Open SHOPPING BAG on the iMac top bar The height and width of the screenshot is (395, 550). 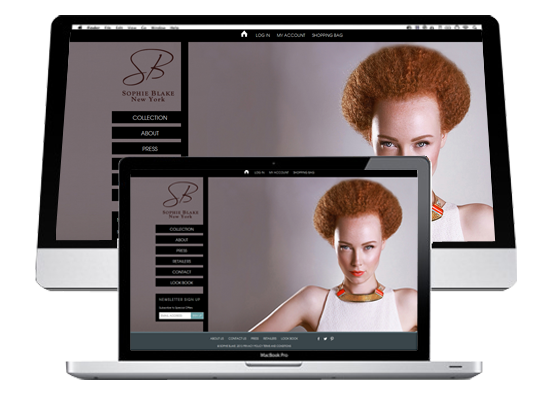coord(327,35)
